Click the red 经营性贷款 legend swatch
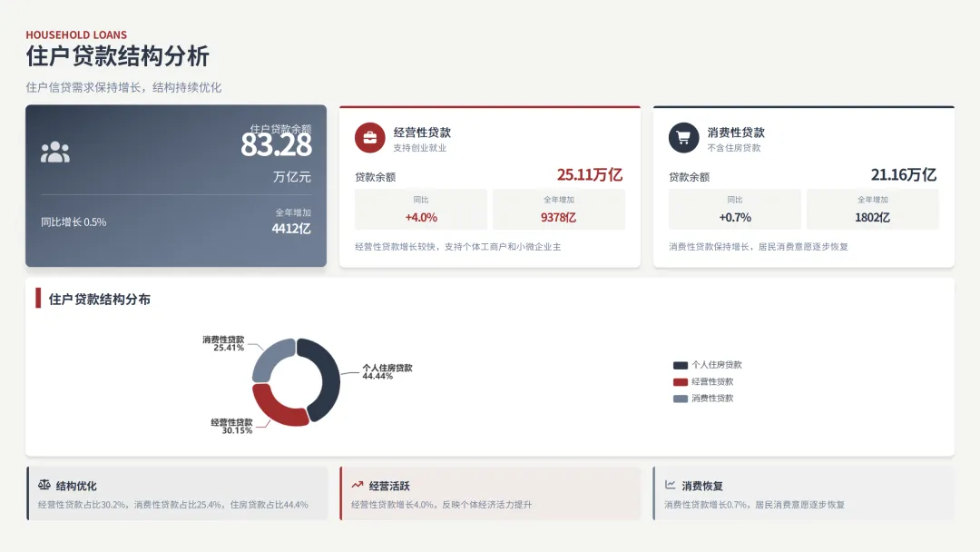Screen dimensions: 980x552 pyautogui.click(x=680, y=382)
